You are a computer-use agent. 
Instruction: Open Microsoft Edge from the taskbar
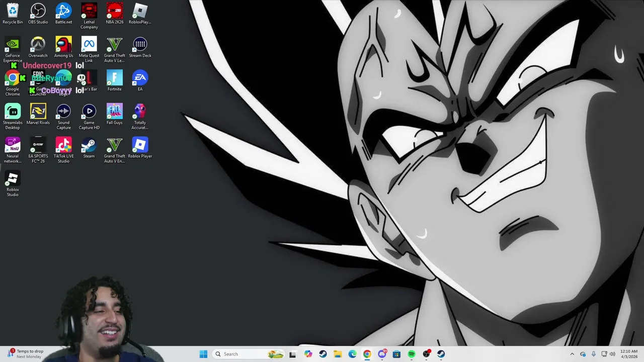pos(352,354)
